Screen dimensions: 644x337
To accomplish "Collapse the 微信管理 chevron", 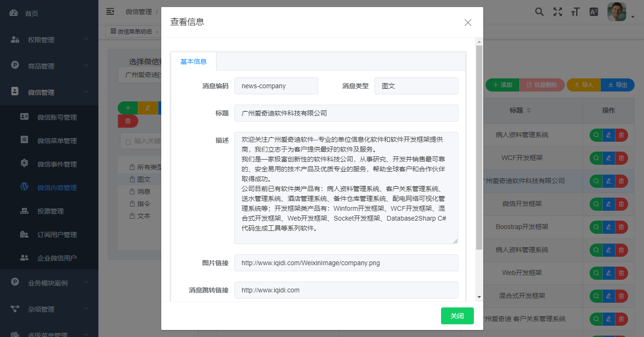I will pyautogui.click(x=86, y=92).
